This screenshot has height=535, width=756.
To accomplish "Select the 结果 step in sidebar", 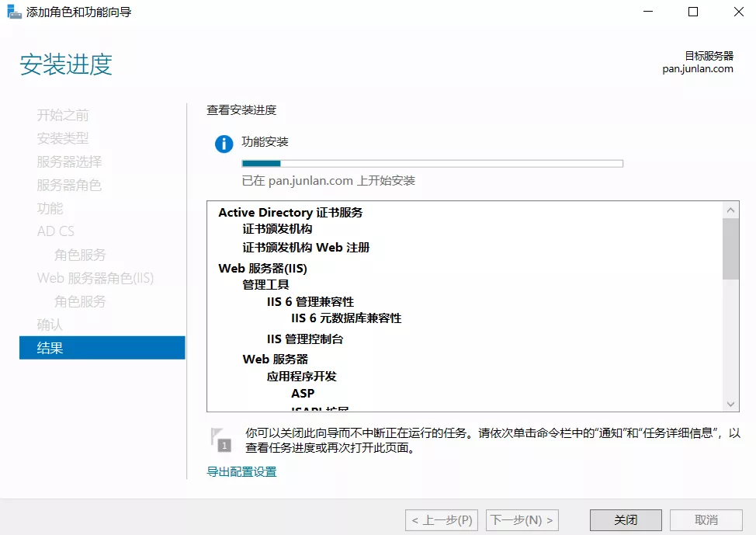I will coord(102,348).
